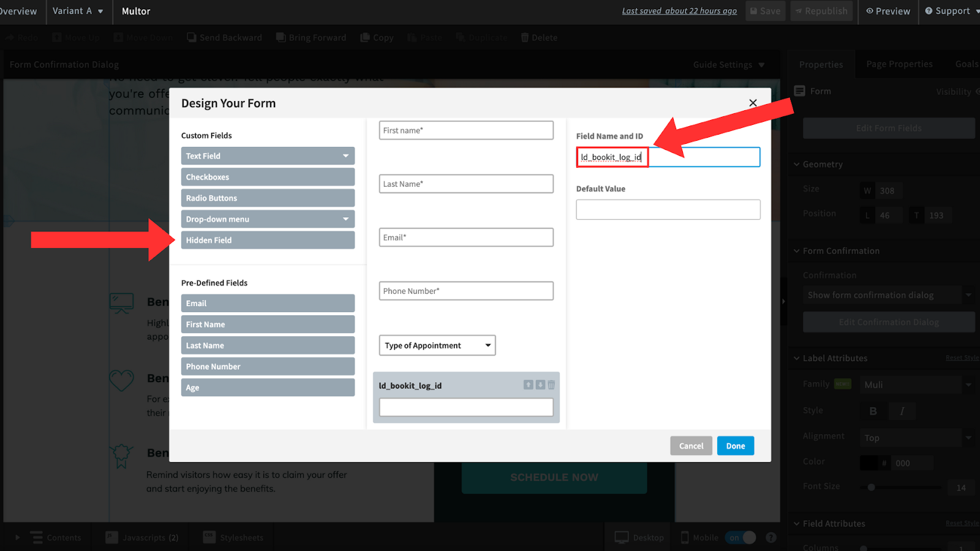Delete the ld_bookit_log_id field with trash icon

tap(551, 385)
